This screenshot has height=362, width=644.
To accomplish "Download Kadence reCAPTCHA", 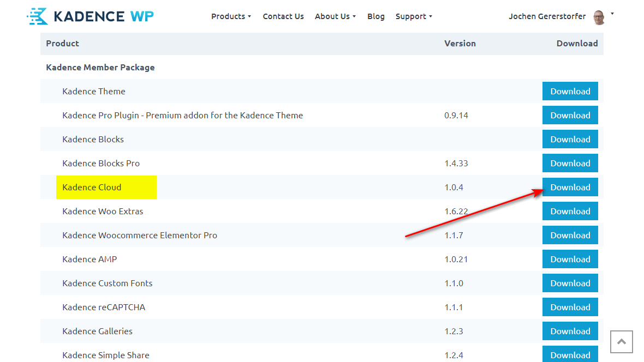I will (570, 307).
